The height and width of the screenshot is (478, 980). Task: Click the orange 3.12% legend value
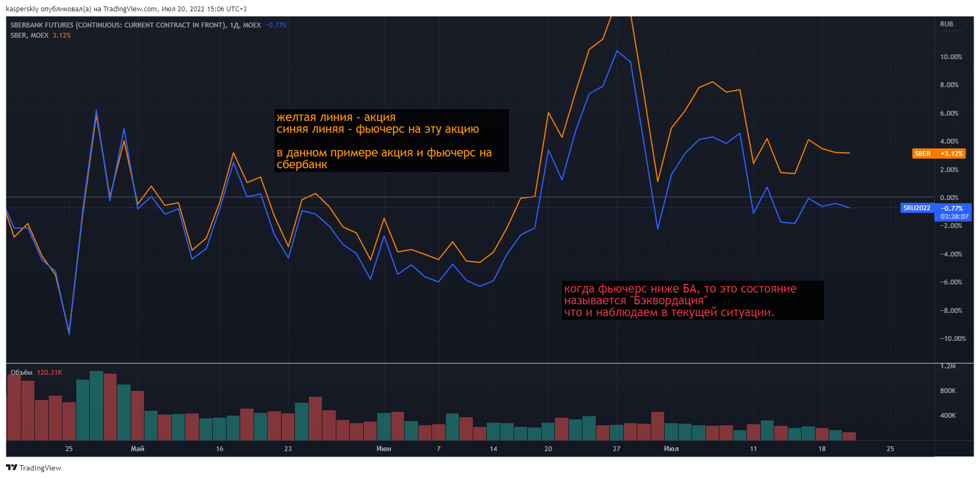tap(62, 35)
